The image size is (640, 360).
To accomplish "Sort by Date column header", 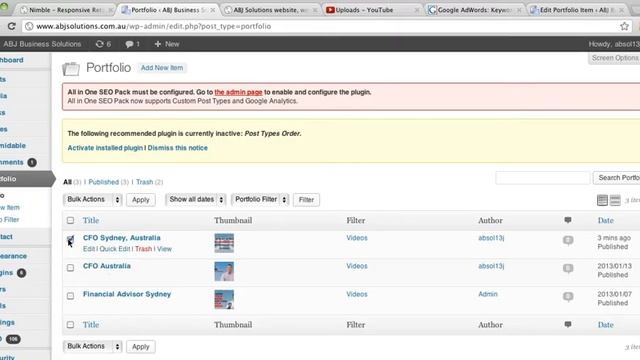I will [606, 220].
